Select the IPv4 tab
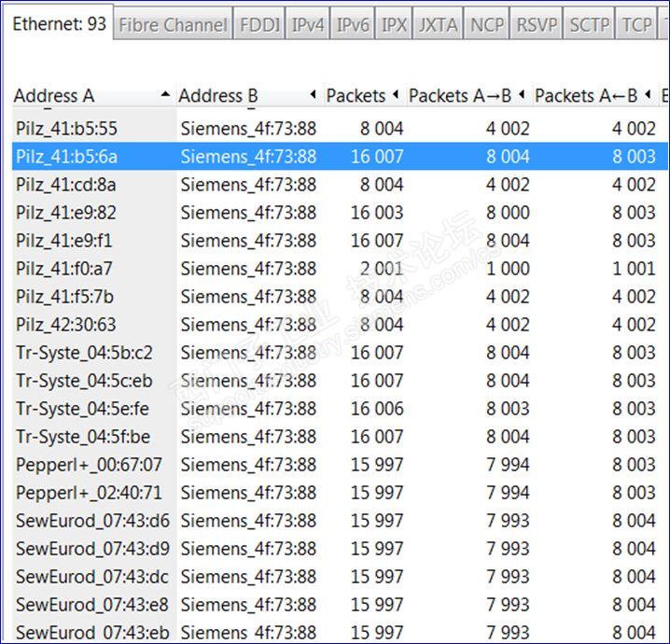 [x=308, y=25]
